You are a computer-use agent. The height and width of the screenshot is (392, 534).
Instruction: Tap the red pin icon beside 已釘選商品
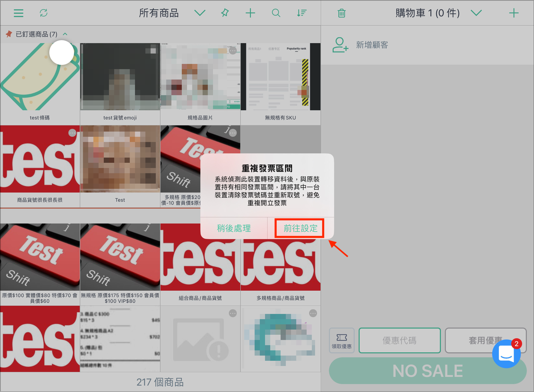(9, 34)
